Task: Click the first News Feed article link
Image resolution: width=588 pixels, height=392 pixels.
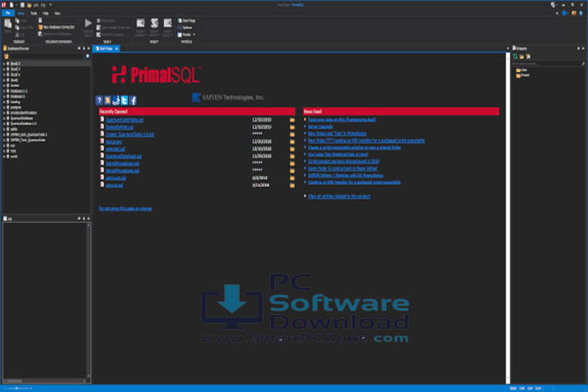Action: (341, 120)
